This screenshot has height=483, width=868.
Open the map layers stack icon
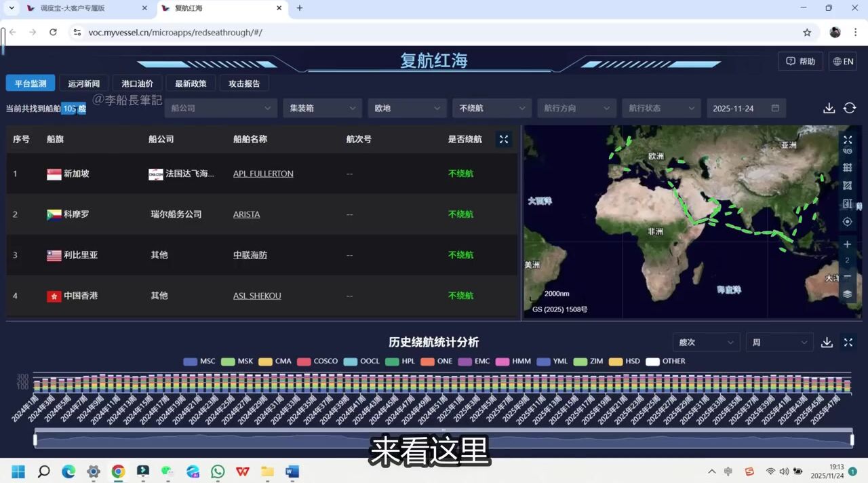(x=847, y=294)
